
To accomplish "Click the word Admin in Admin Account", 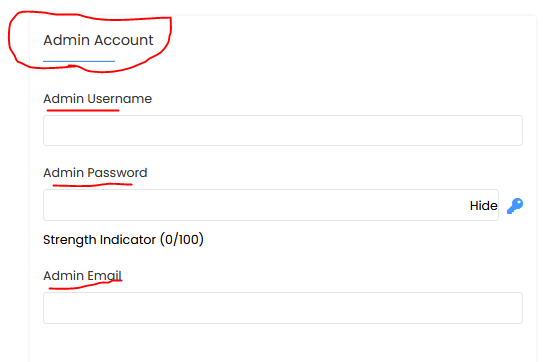I will pyautogui.click(x=66, y=40).
